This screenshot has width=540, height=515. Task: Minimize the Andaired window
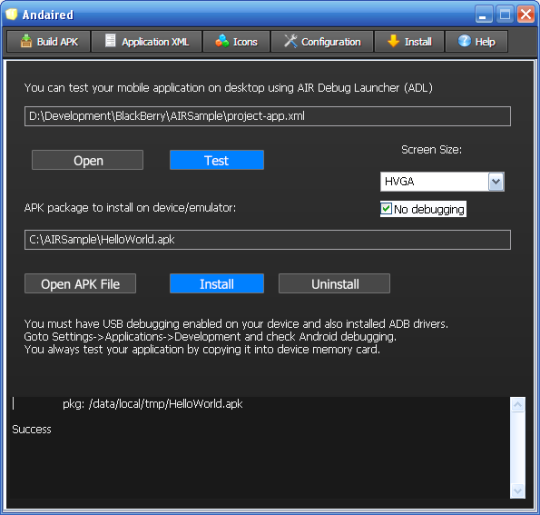coord(484,15)
